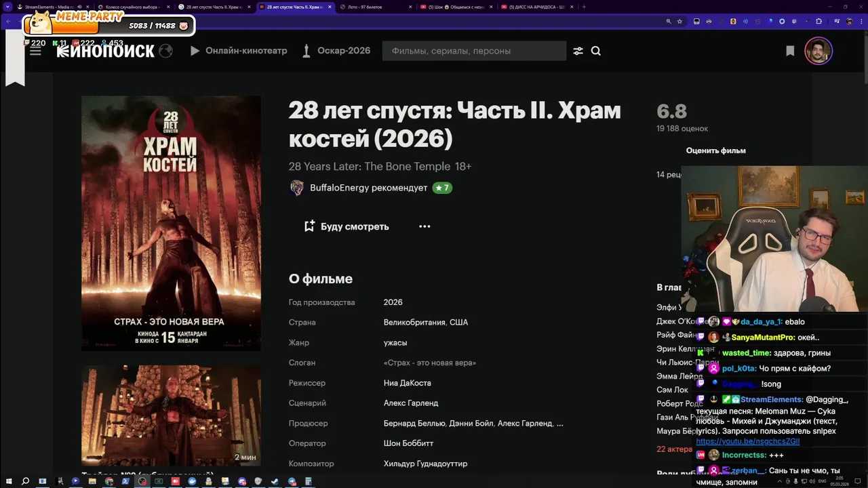The image size is (868, 488).
Task: Click the magnifier search icon
Action: click(596, 51)
